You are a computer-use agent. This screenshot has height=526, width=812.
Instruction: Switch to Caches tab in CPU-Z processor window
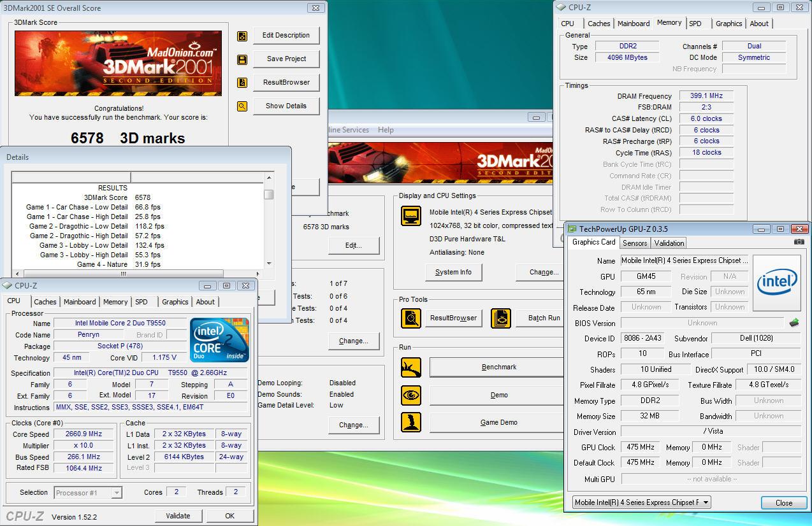pos(45,302)
